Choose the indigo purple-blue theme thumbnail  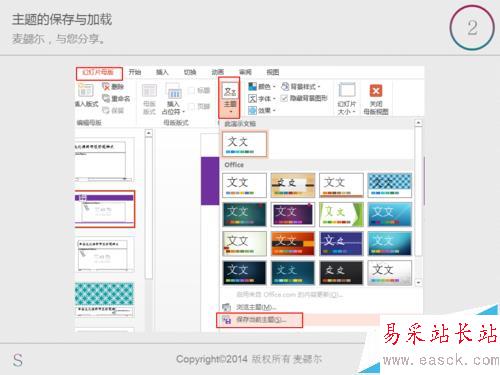click(341, 244)
